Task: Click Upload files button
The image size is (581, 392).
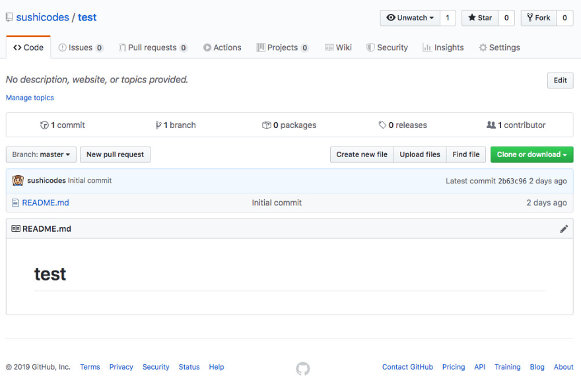Action: coord(420,154)
